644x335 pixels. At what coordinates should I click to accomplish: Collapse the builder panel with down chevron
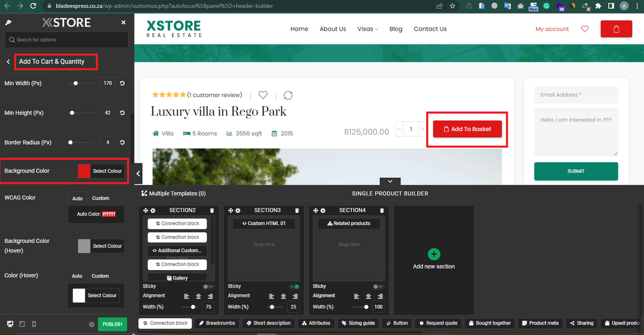coord(390,181)
